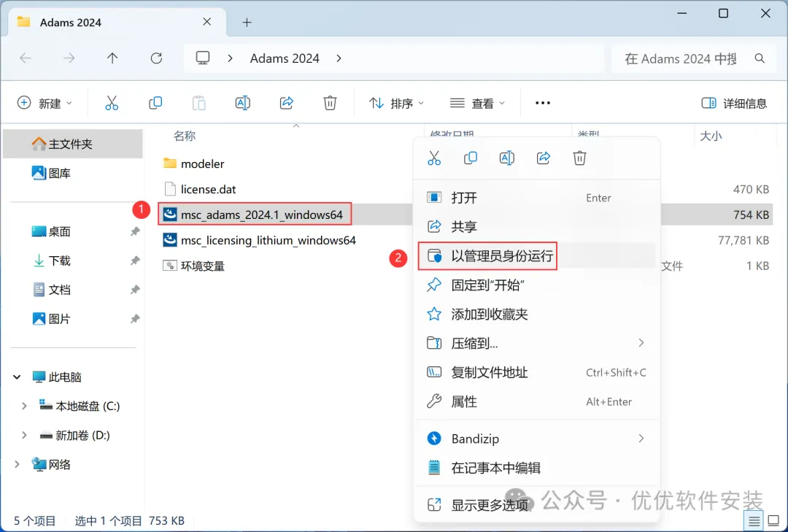788x532 pixels.
Task: Collapse the 此电脑 tree node
Action: coord(17,377)
